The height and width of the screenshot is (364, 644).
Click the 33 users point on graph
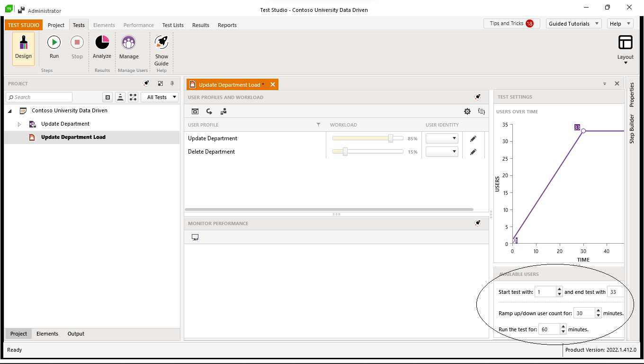coord(583,131)
